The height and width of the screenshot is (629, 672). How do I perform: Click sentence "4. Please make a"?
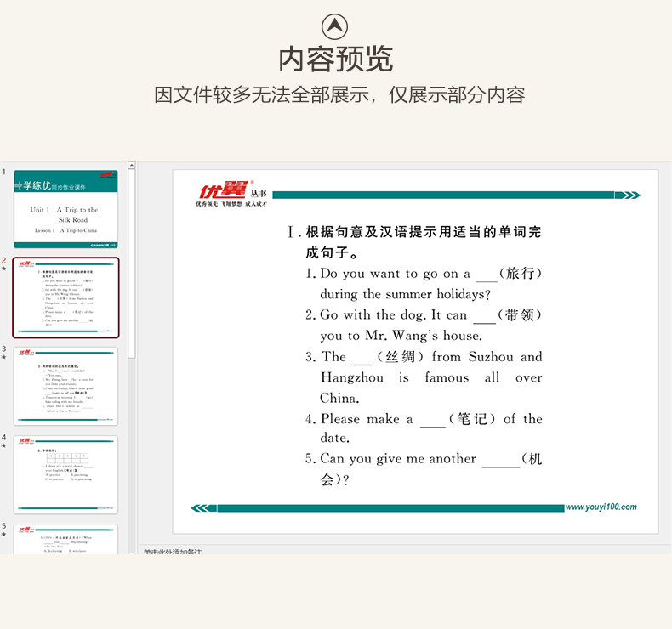pos(424,428)
